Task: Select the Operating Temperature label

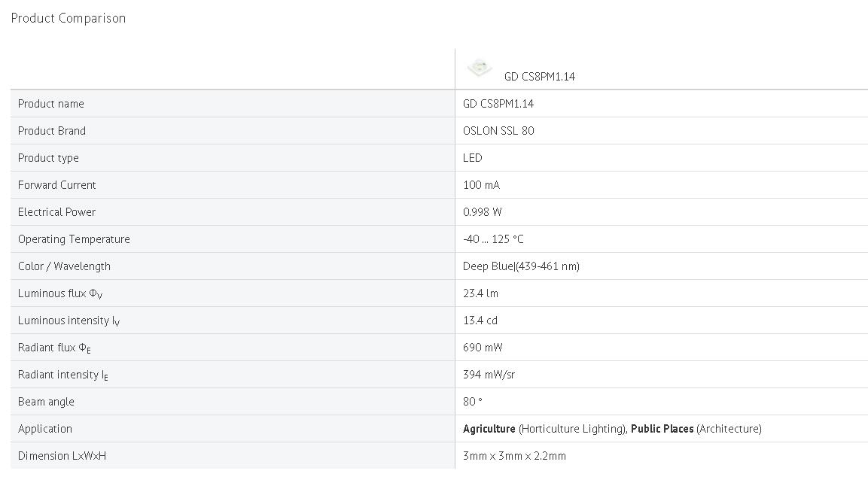Action: [74, 239]
